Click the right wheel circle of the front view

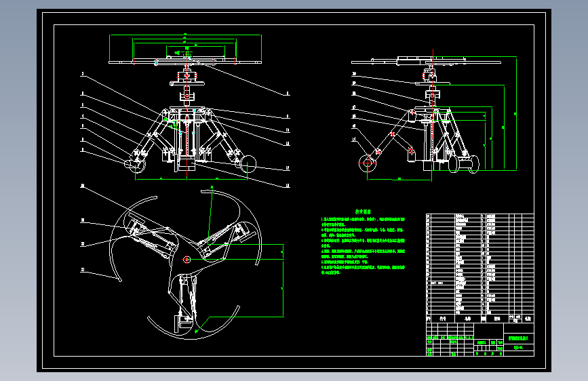(248, 164)
